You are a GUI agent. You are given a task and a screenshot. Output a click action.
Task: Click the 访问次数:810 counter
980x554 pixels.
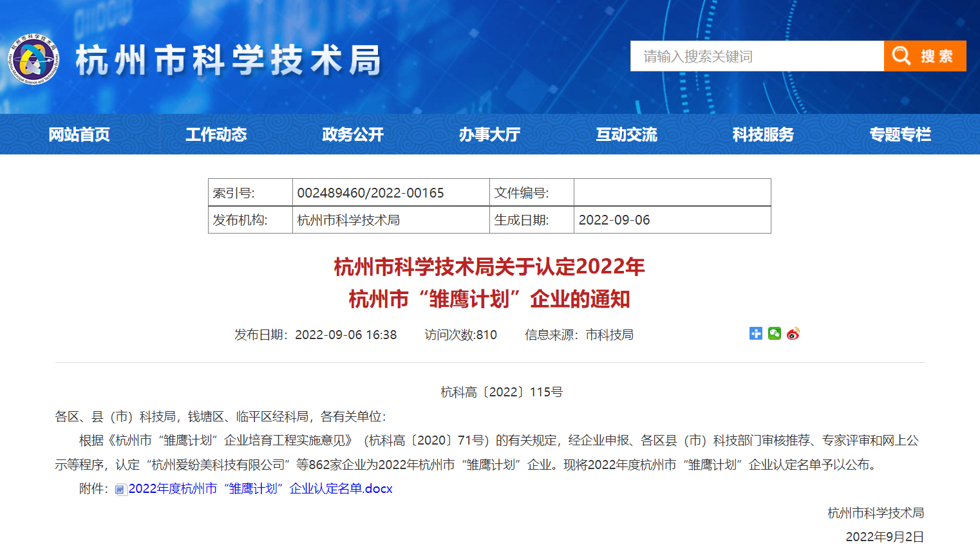pos(461,335)
